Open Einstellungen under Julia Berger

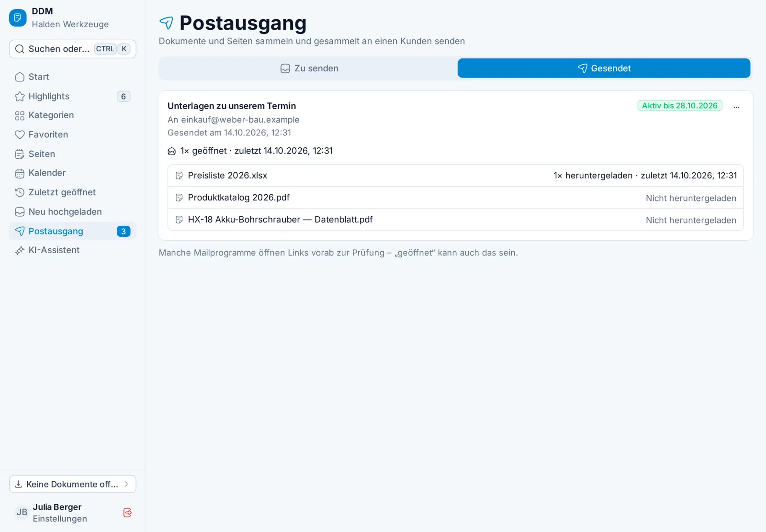click(x=60, y=519)
